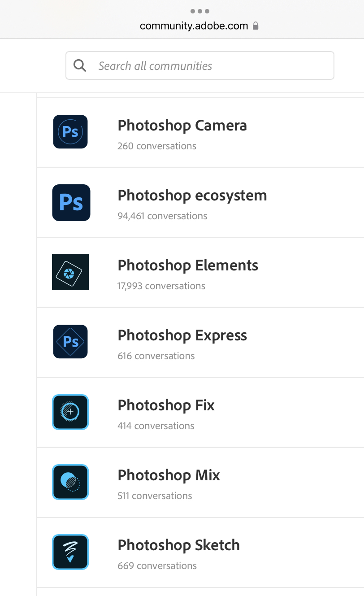The width and height of the screenshot is (364, 596).
Task: Open the Photoshop Camera community
Action: click(182, 126)
